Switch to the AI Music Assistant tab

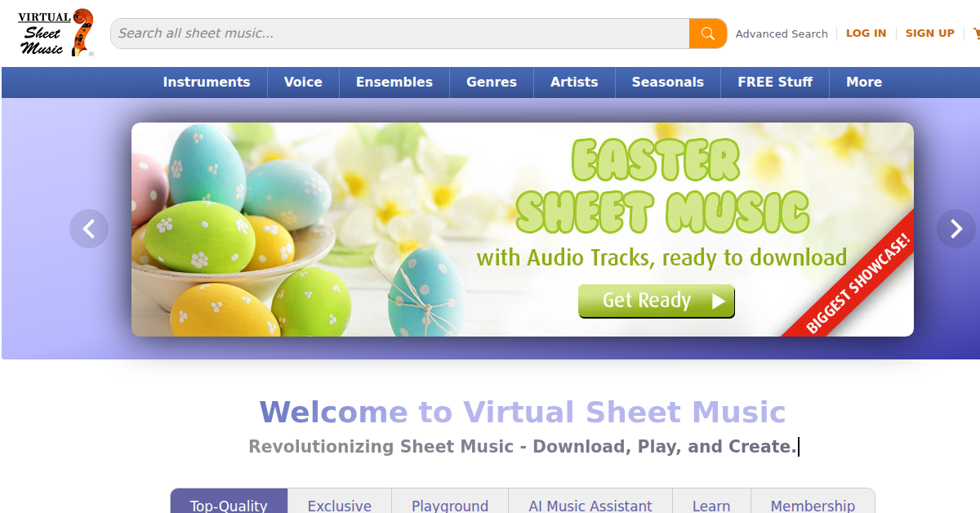tap(590, 506)
